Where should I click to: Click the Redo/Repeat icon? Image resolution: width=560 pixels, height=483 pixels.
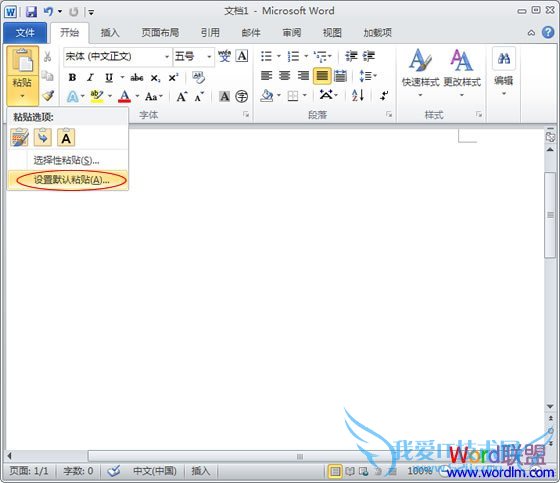click(x=74, y=12)
